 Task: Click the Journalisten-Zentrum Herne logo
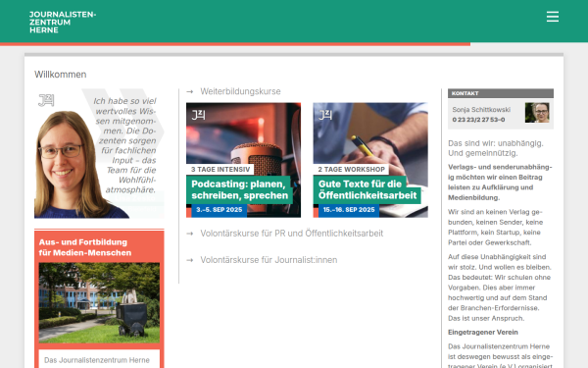point(63,23)
